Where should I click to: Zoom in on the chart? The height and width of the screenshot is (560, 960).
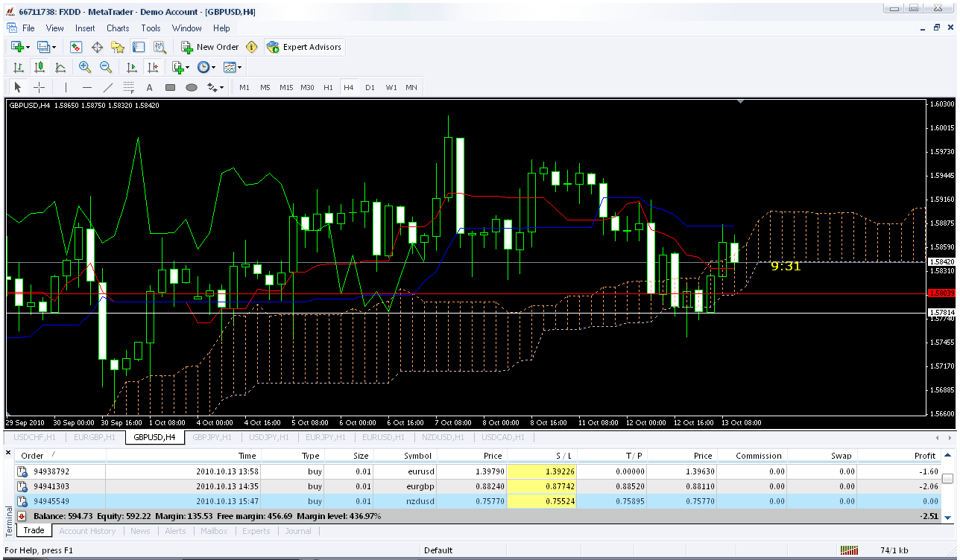tap(85, 67)
